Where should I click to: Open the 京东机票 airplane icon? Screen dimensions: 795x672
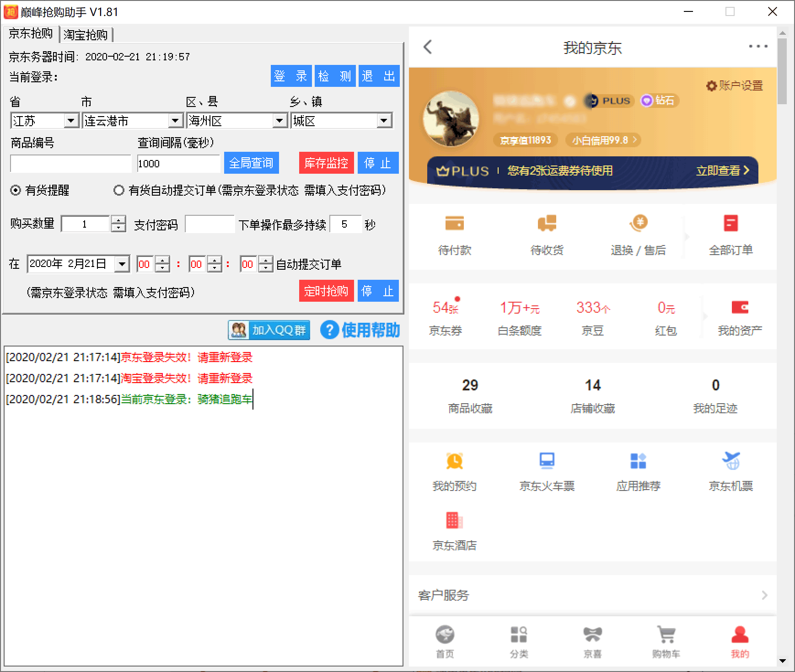[731, 461]
